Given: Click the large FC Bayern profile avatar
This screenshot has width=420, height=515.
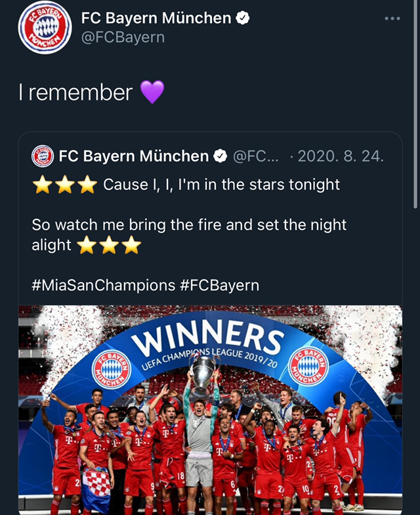Looking at the screenshot, I should click(45, 28).
